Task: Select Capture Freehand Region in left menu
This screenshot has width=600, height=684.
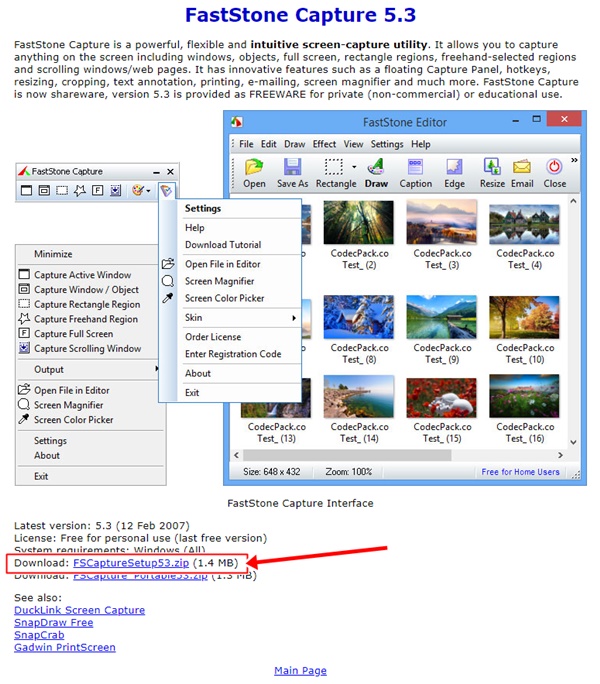Action: (86, 319)
